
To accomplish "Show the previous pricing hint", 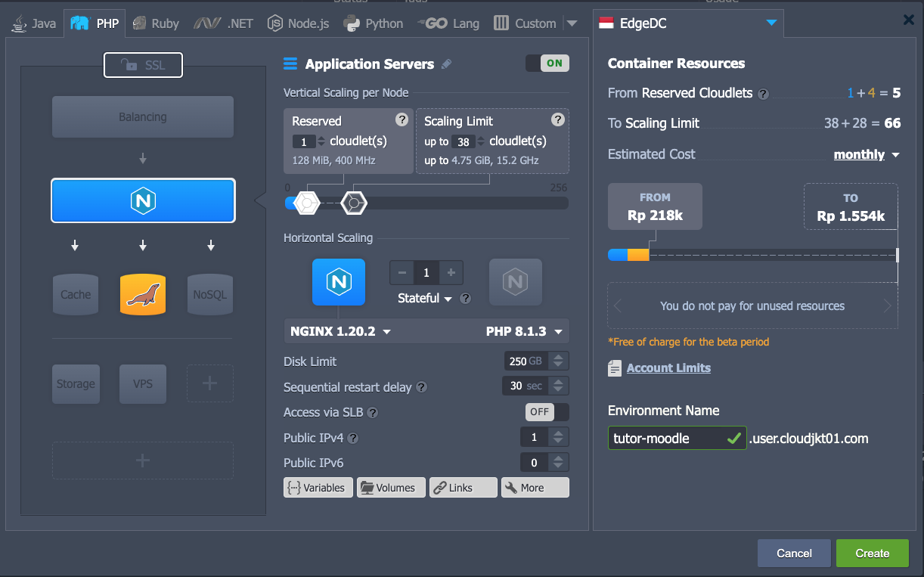I will point(618,306).
